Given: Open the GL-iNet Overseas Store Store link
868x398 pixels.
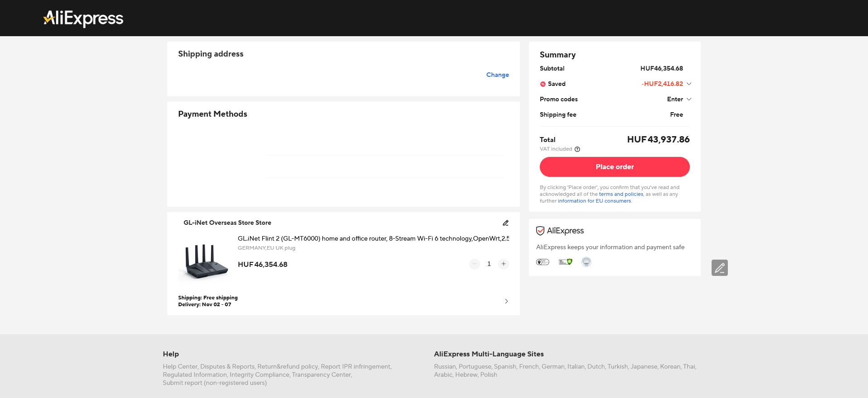Looking at the screenshot, I should click(x=227, y=223).
